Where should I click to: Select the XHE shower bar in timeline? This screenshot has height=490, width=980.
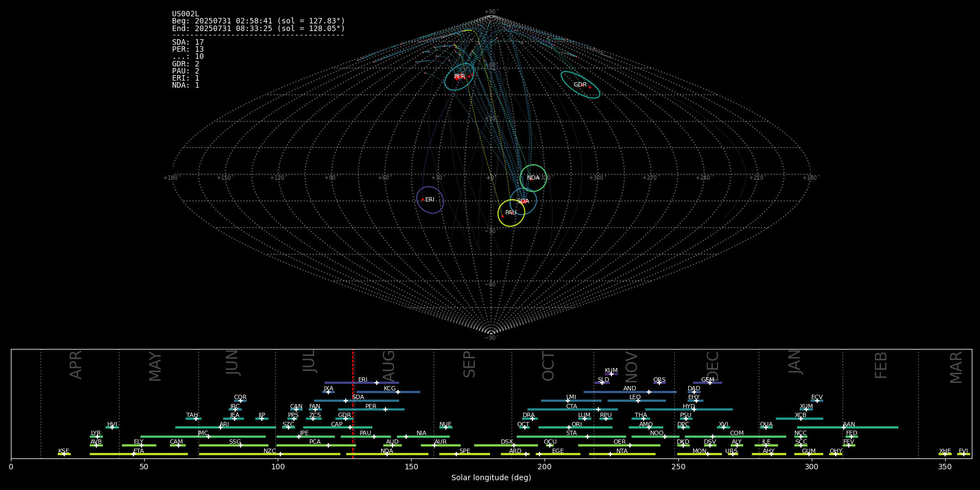[945, 454]
